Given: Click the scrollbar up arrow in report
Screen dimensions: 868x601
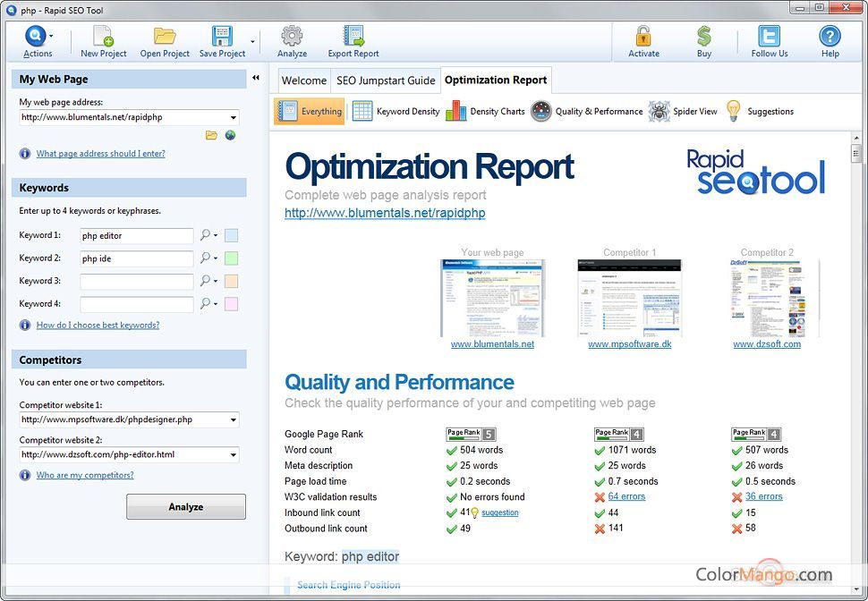Looking at the screenshot, I should click(856, 137).
